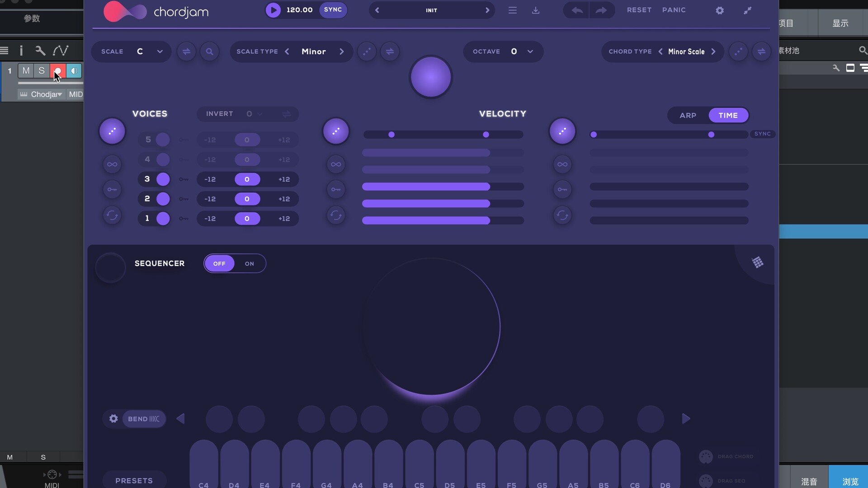868x488 pixels.
Task: Click the save preset download icon
Action: point(536,10)
